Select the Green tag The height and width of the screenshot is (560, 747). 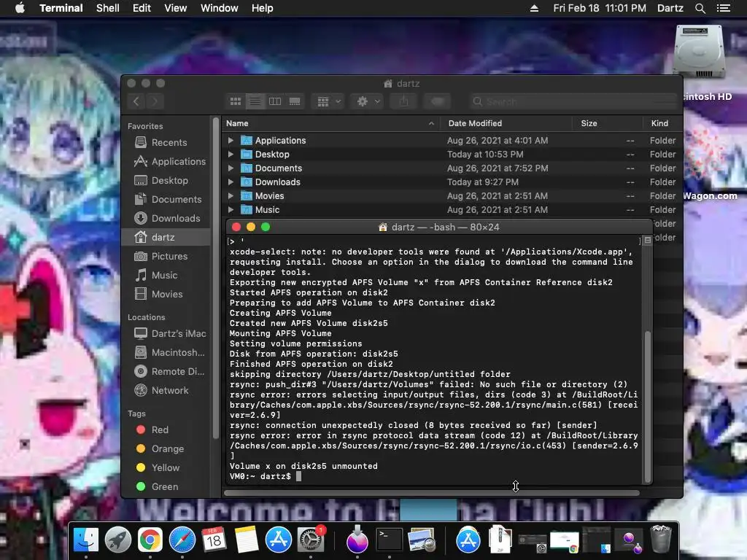point(166,486)
